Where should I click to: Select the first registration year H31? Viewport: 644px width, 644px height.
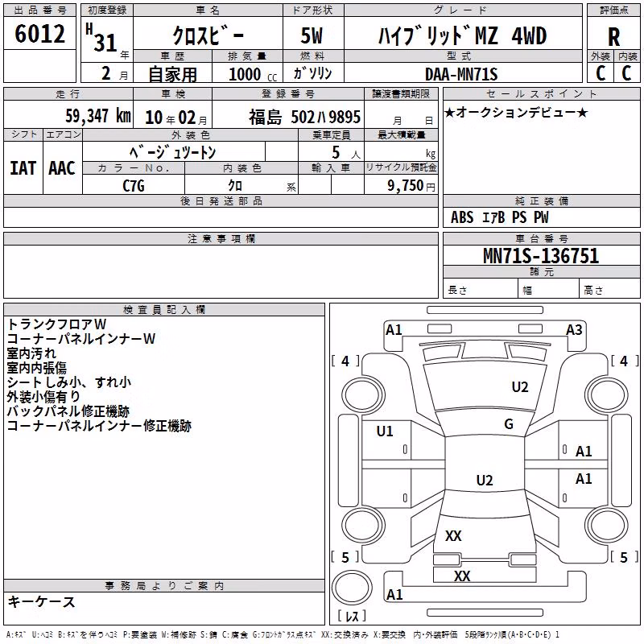[102, 38]
